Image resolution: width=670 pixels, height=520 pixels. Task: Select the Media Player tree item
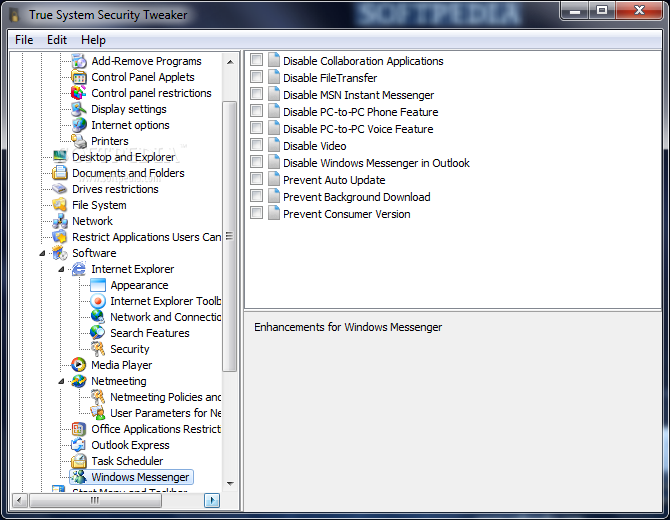tap(121, 365)
